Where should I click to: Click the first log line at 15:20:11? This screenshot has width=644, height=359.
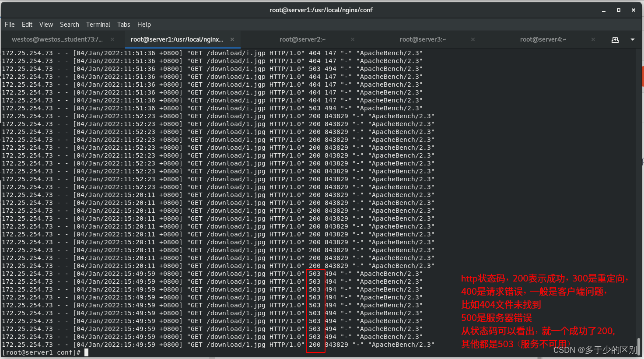218,195
